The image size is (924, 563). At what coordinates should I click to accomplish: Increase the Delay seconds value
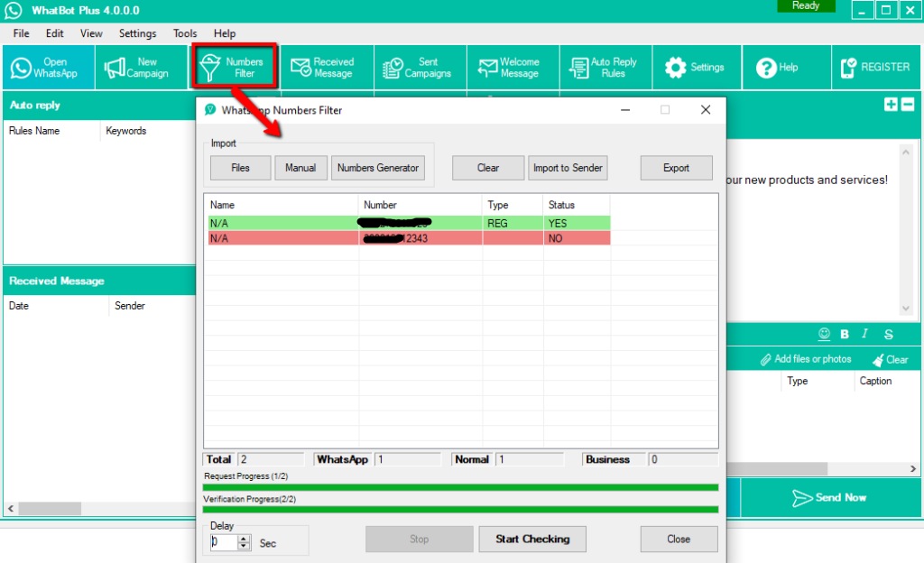244,538
